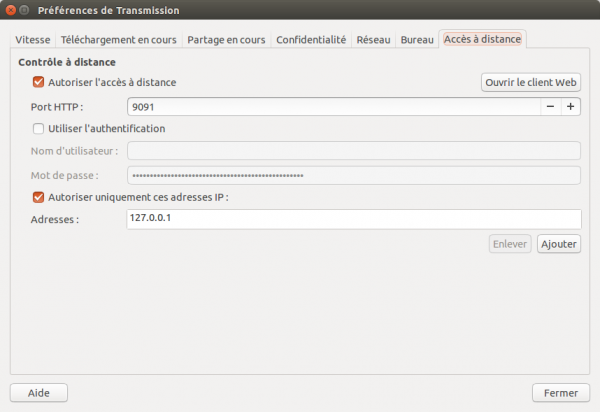Disable Autoriser l'accès à distance checkbox
600x412 pixels.
39,82
